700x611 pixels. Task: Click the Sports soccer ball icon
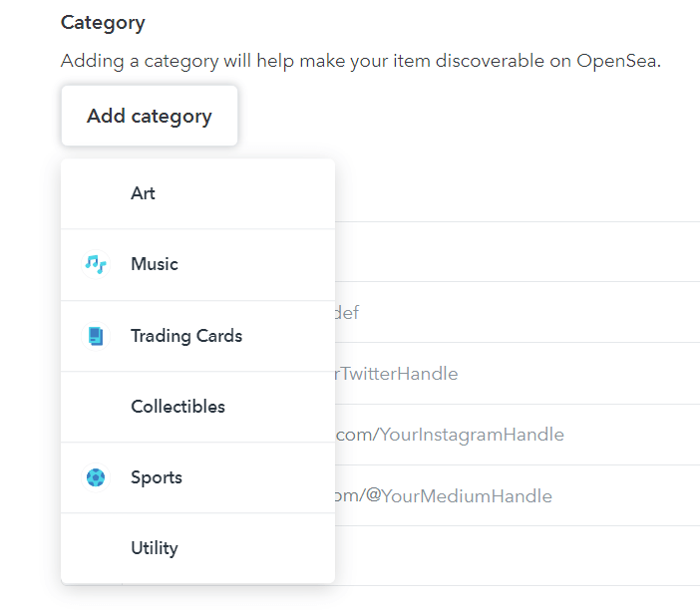[x=96, y=477]
